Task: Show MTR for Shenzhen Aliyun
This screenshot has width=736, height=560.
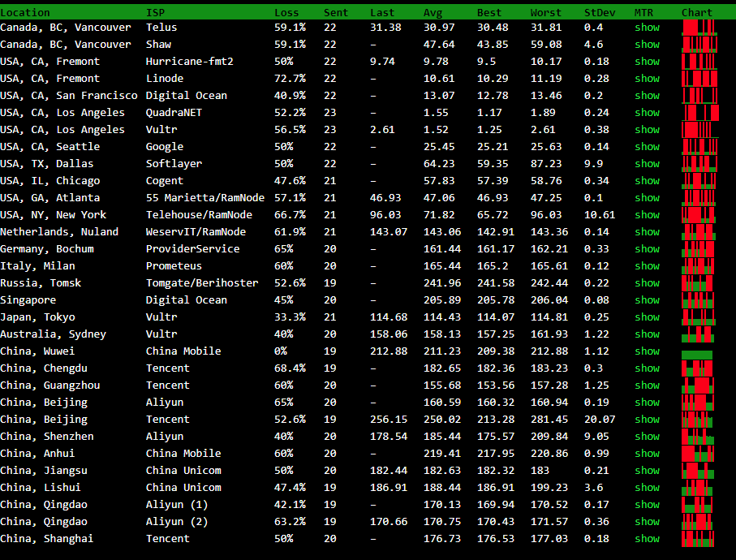Action: click(x=647, y=436)
